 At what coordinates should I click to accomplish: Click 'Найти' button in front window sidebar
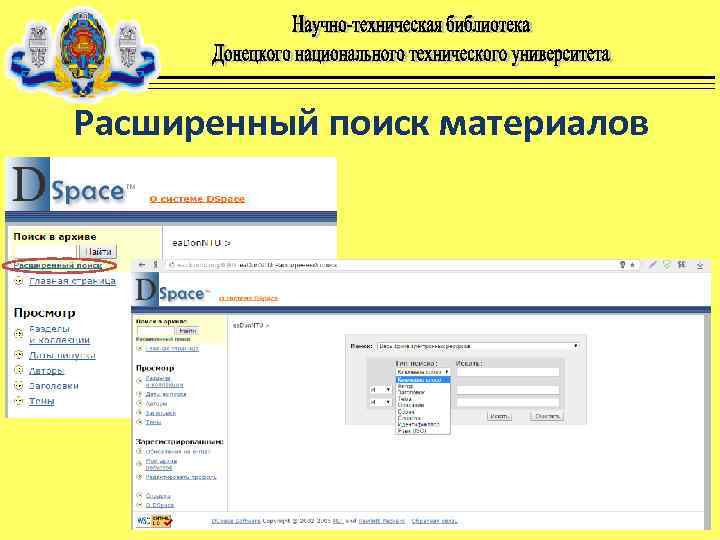(188, 331)
